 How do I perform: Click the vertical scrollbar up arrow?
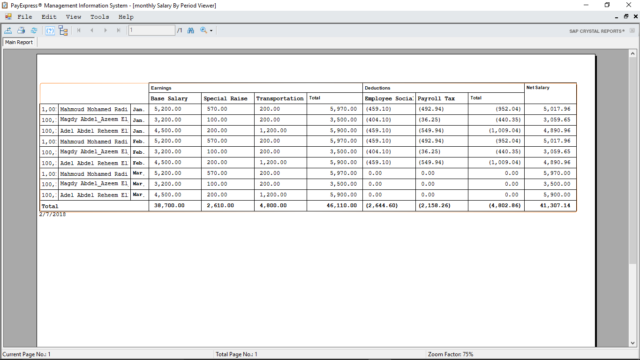point(633,53)
